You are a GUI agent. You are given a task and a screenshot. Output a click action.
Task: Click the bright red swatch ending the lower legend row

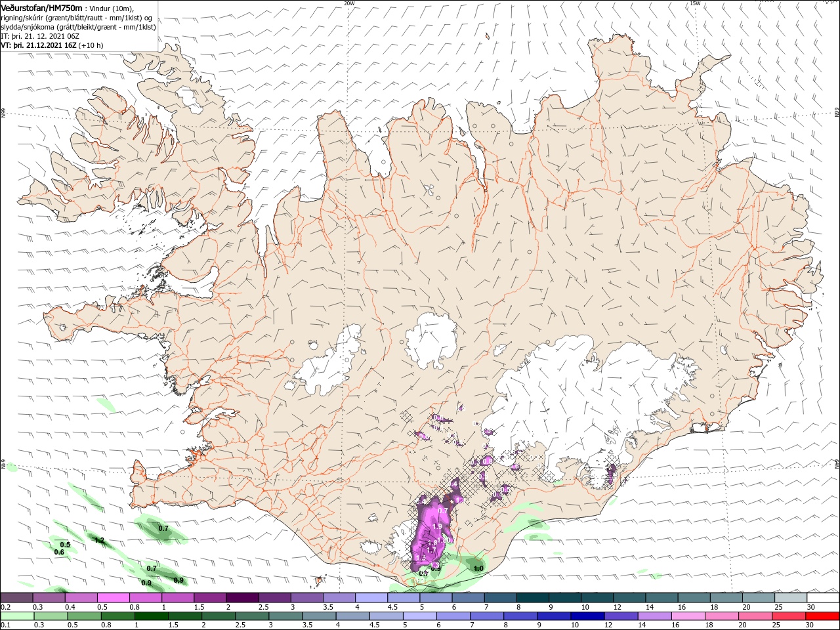(824, 616)
